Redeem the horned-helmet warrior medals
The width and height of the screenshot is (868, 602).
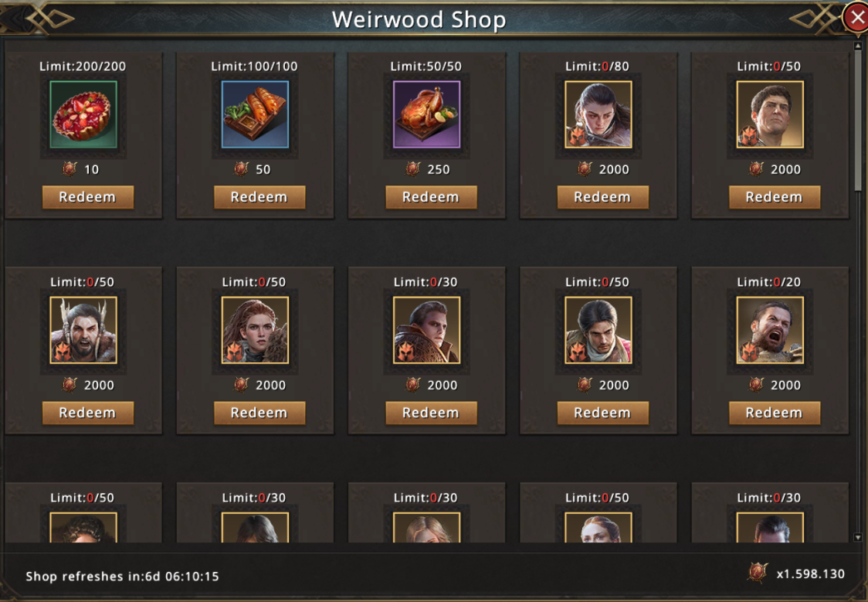pos(88,413)
